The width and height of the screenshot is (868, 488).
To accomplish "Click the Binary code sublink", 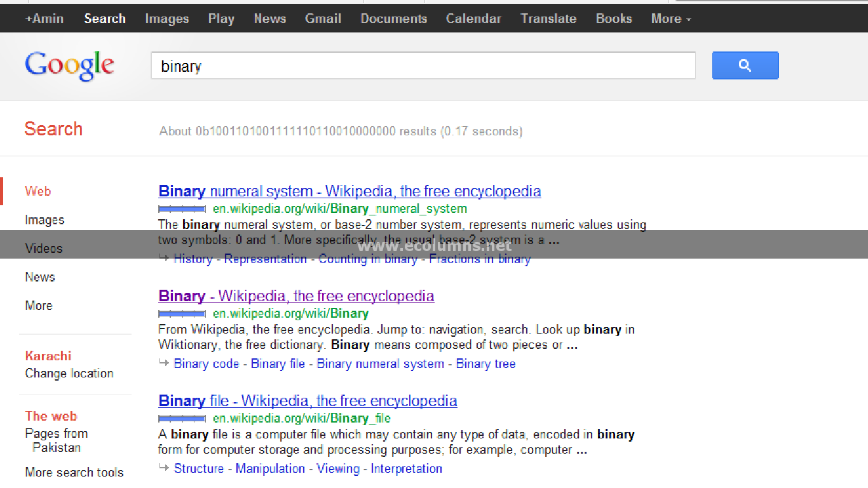I will point(207,363).
